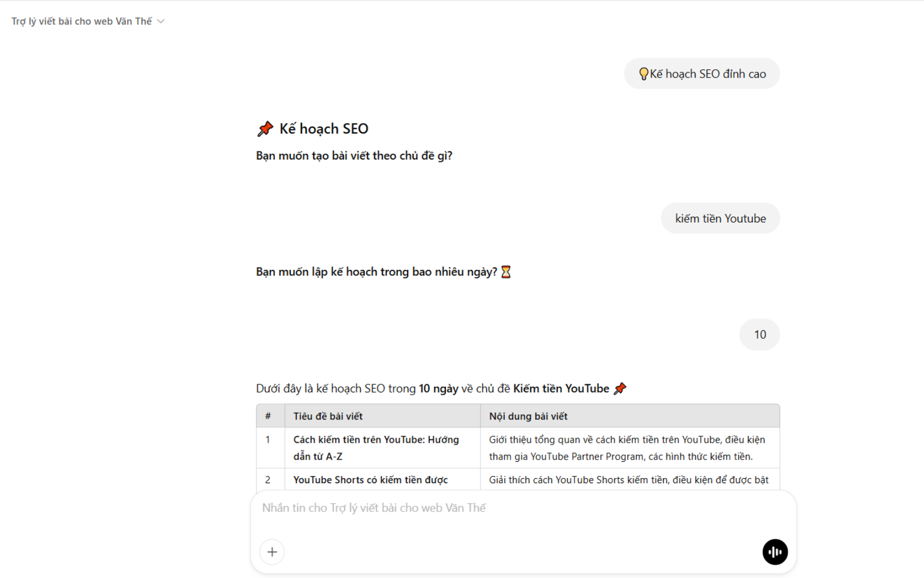Click the Kế hoạch SEO heading text
Image resolution: width=924 pixels, height=578 pixels.
[x=324, y=129]
